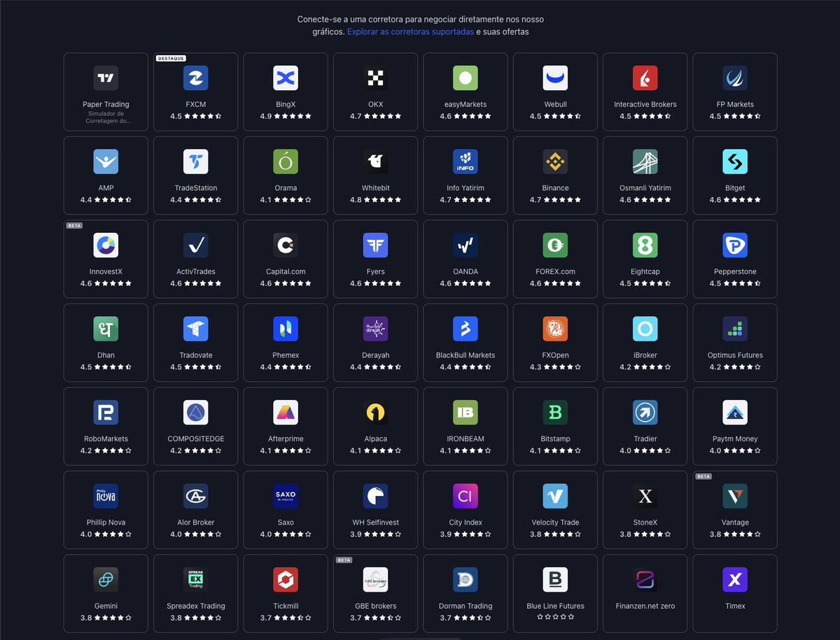Click the Timex purple icon
Screen dimensions: 840x640
(x=735, y=580)
